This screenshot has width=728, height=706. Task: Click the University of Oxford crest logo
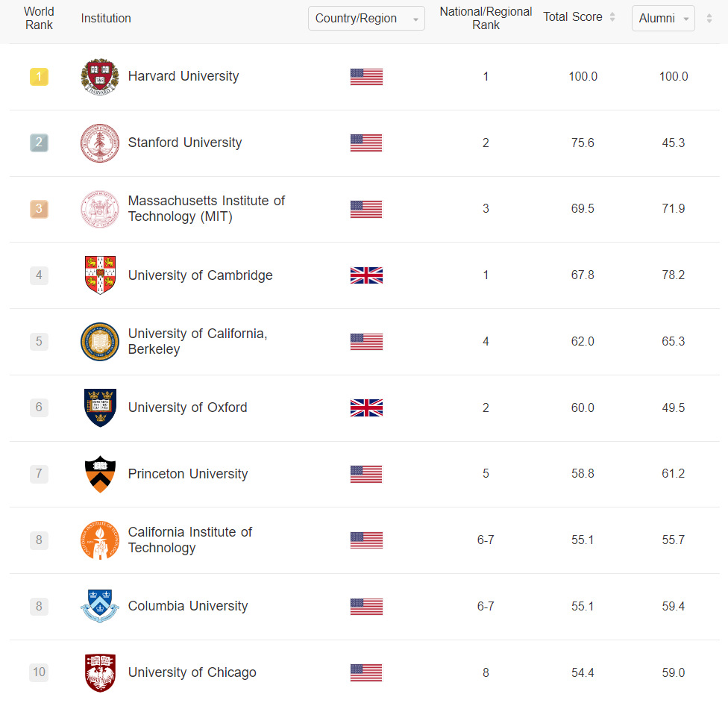pos(100,407)
